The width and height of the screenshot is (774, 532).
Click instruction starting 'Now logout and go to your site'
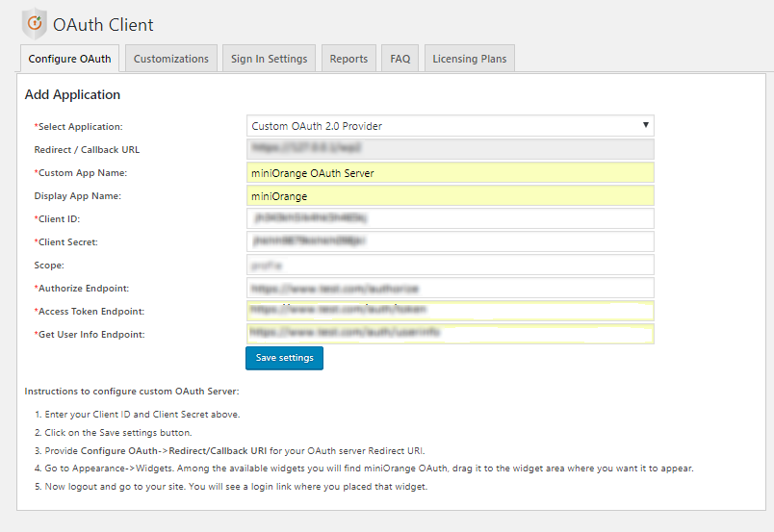pyautogui.click(x=236, y=487)
